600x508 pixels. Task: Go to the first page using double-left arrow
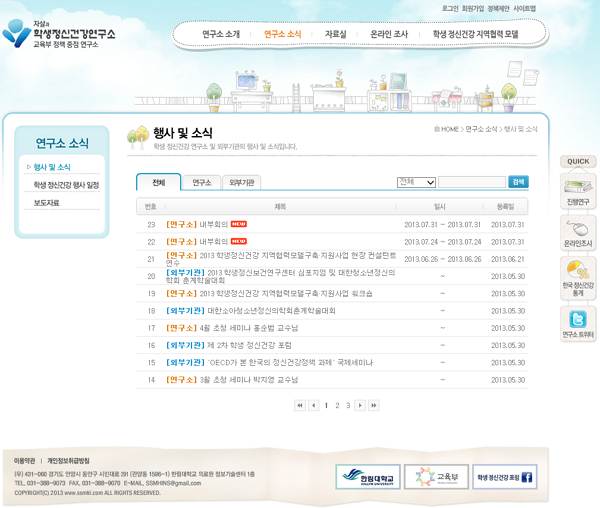pyautogui.click(x=300, y=405)
